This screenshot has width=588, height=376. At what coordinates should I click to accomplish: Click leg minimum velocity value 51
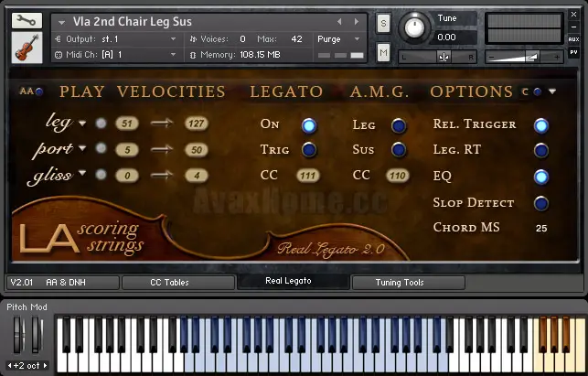point(127,124)
